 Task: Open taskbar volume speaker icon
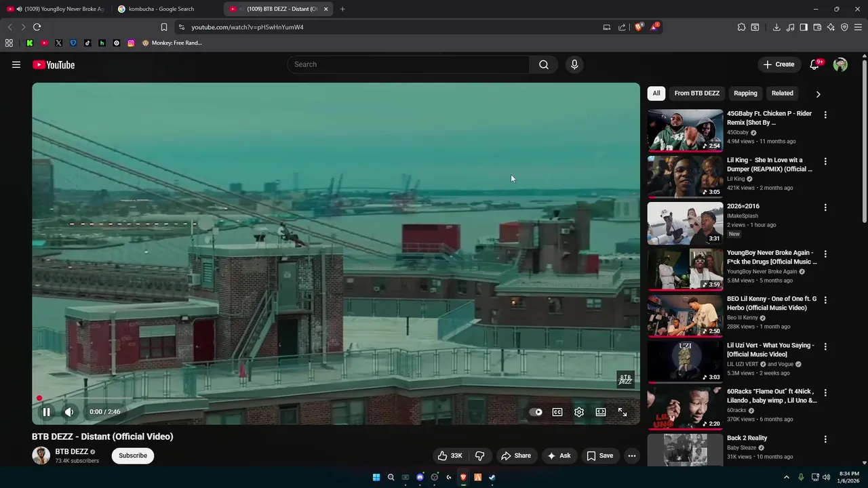click(x=826, y=477)
